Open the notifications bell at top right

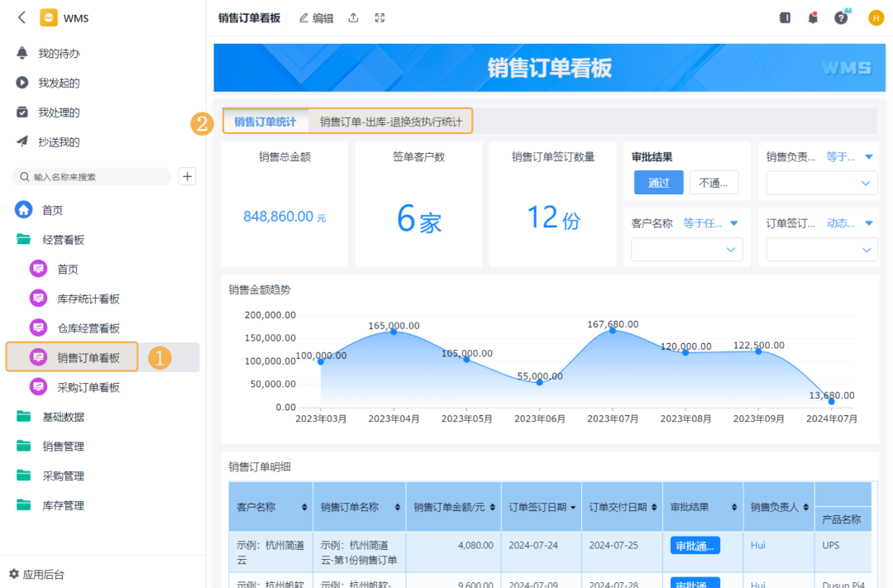[814, 17]
